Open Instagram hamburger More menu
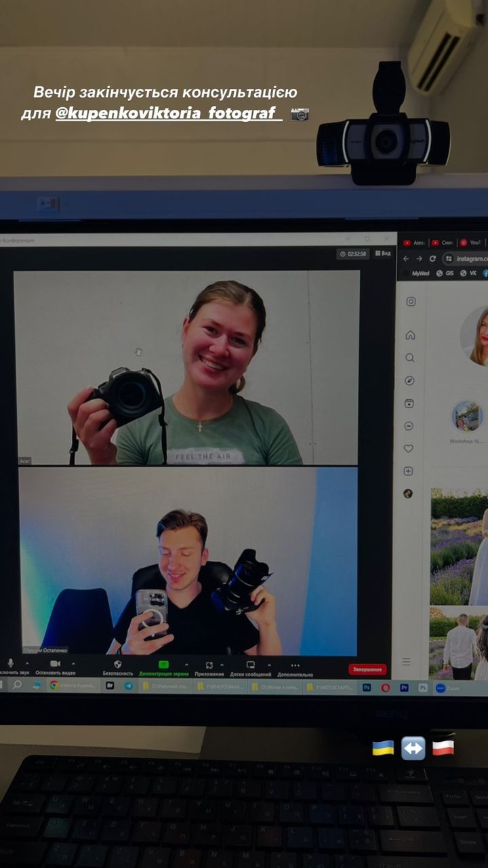 406,661
